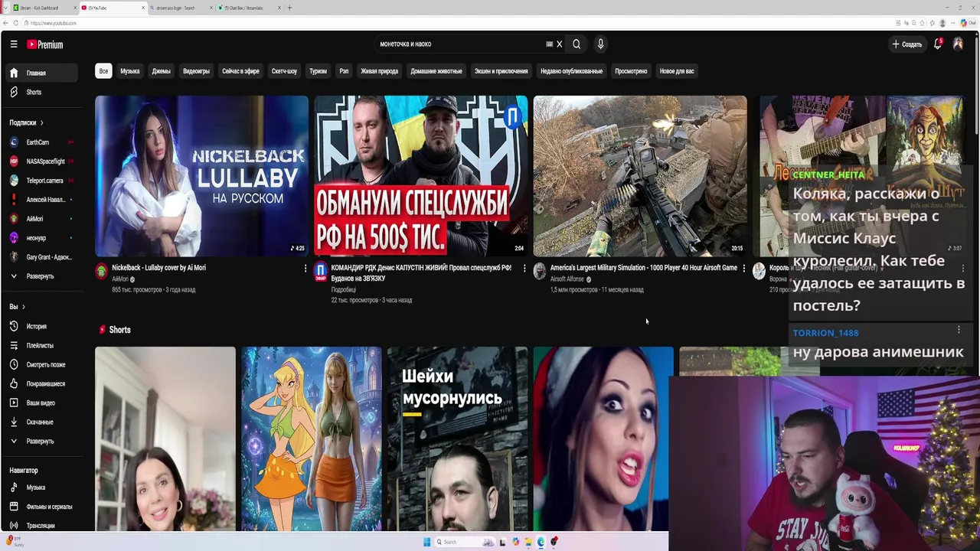Viewport: 980px width, 551px height.
Task: Select the Новое для вас chip
Action: tap(677, 71)
